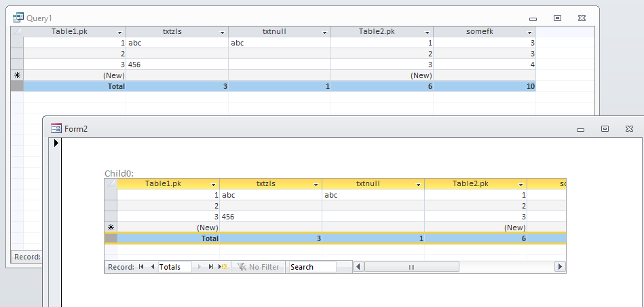The image size is (644, 307).
Task: Close the Form2 window
Action: pyautogui.click(x=629, y=128)
